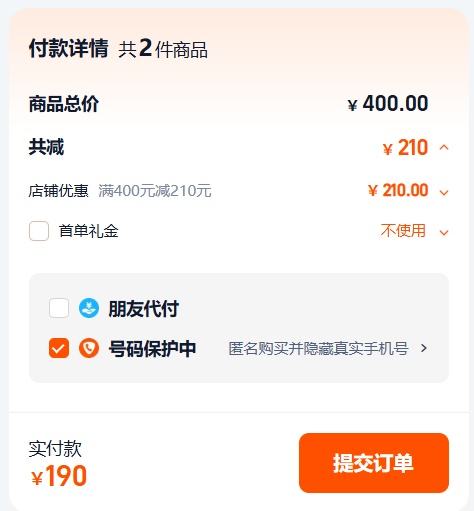
Task: Open number protection details arrow
Action: [x=424, y=348]
